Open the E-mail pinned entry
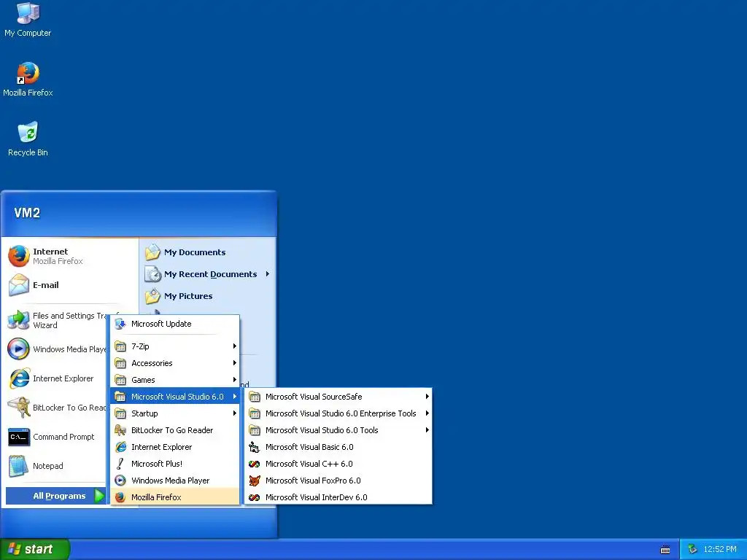Viewport: 747px width, 560px height. pos(71,285)
